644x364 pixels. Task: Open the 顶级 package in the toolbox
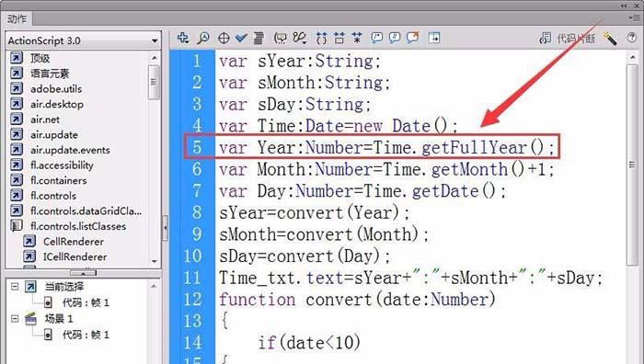[40, 58]
